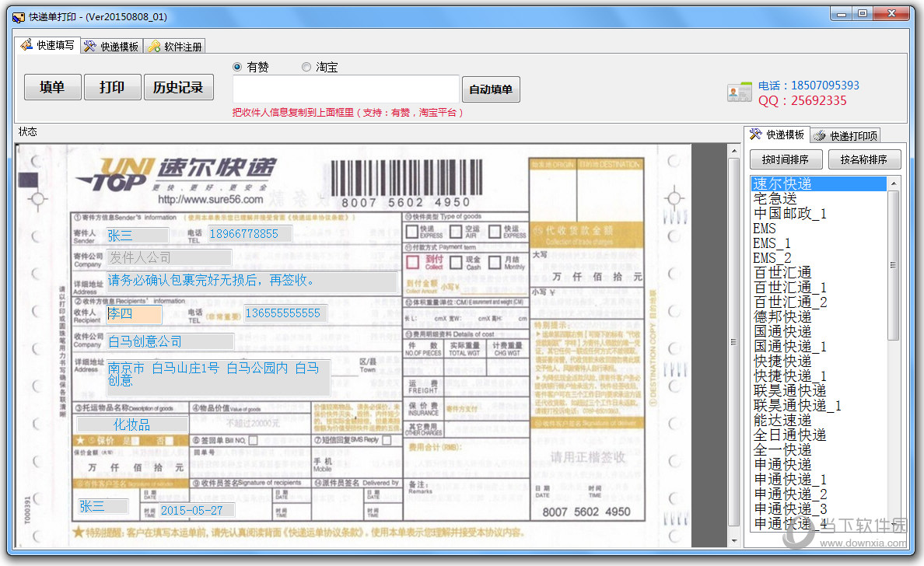Click the sender address field
924x566 pixels.
(x=252, y=281)
